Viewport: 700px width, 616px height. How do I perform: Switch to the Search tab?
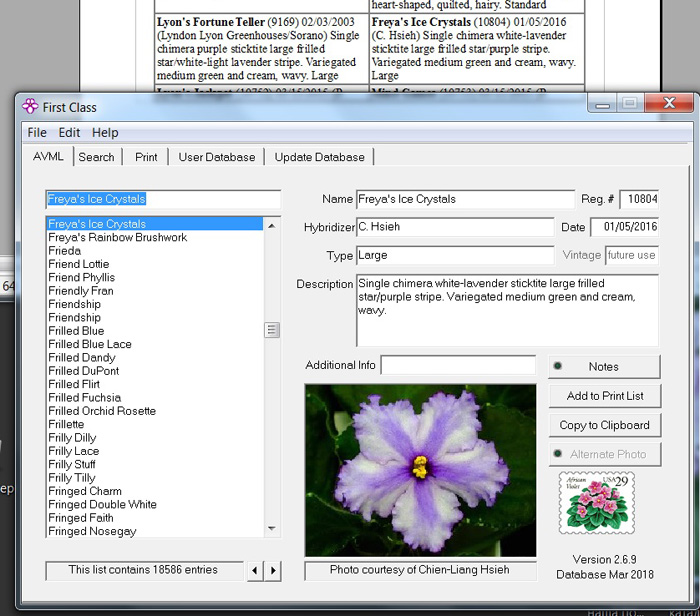click(x=96, y=157)
